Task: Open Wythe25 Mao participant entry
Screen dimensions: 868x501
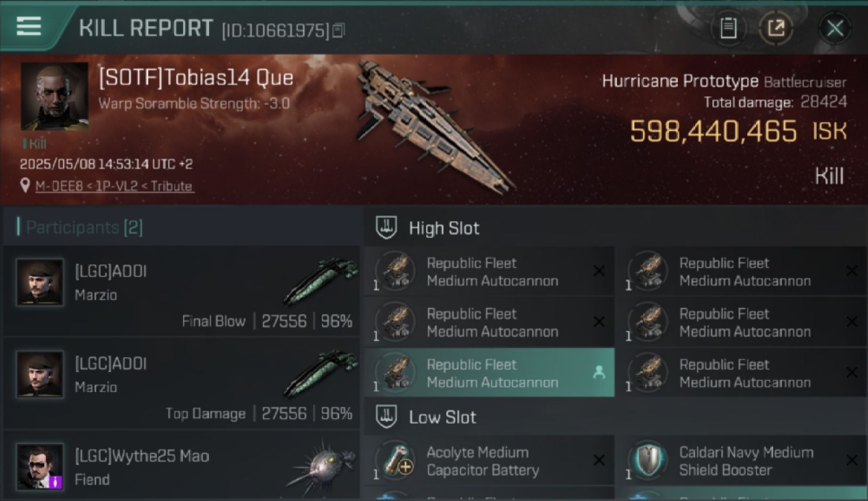Action: tap(182, 465)
